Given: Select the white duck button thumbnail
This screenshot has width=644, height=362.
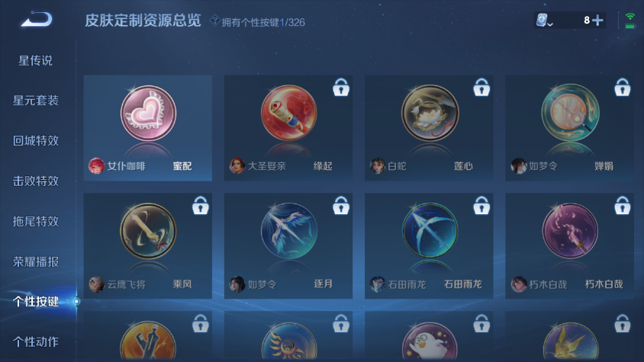Looking at the screenshot, I should point(430,341).
